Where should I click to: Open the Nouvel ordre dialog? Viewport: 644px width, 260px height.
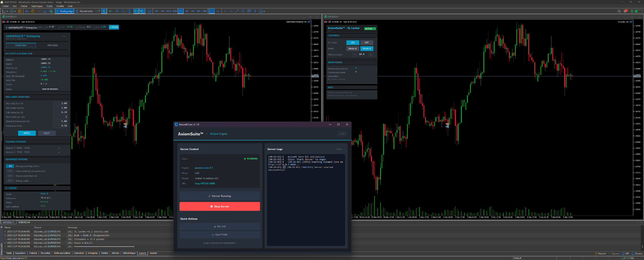coord(84,11)
